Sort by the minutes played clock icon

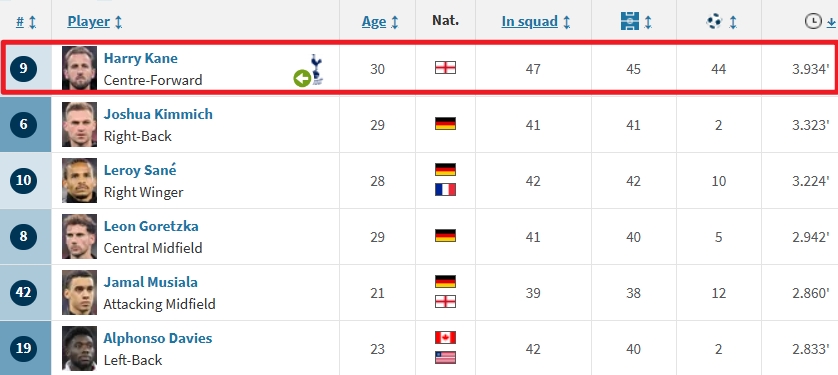pyautogui.click(x=813, y=22)
